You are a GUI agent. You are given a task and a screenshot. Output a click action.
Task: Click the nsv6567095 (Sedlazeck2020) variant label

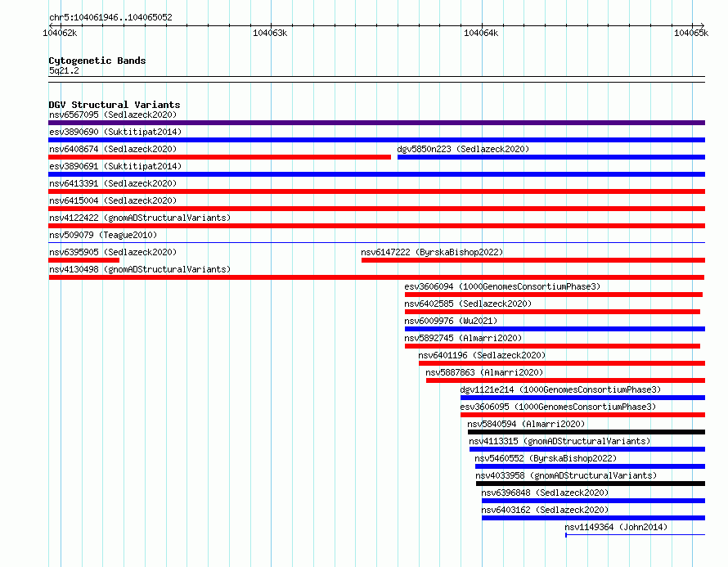click(113, 115)
